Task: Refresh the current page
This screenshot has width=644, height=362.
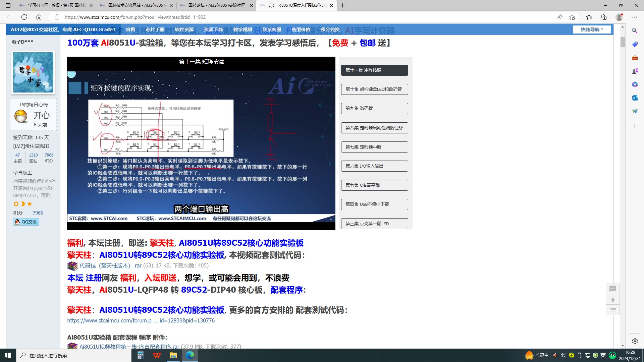Action: tap(24, 17)
